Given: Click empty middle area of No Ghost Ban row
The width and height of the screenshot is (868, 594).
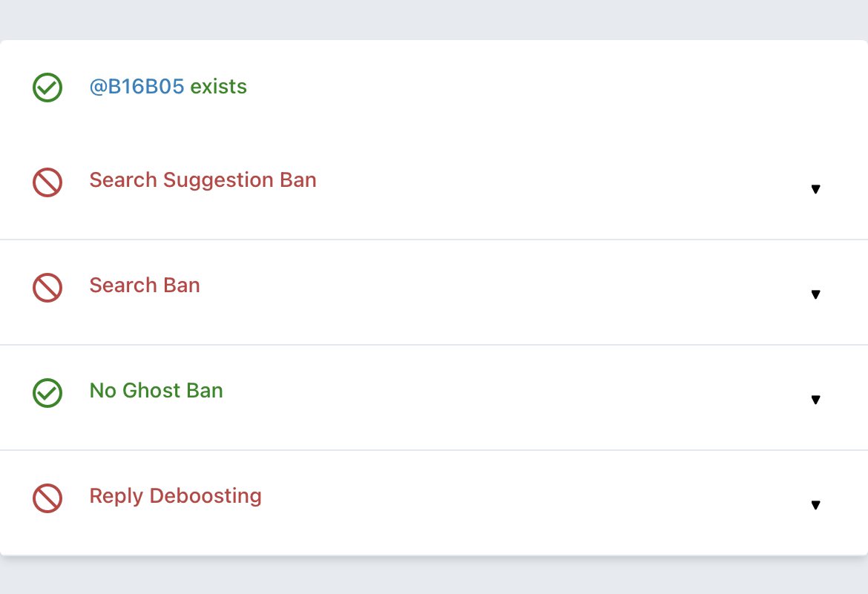Looking at the screenshot, I should [499, 397].
